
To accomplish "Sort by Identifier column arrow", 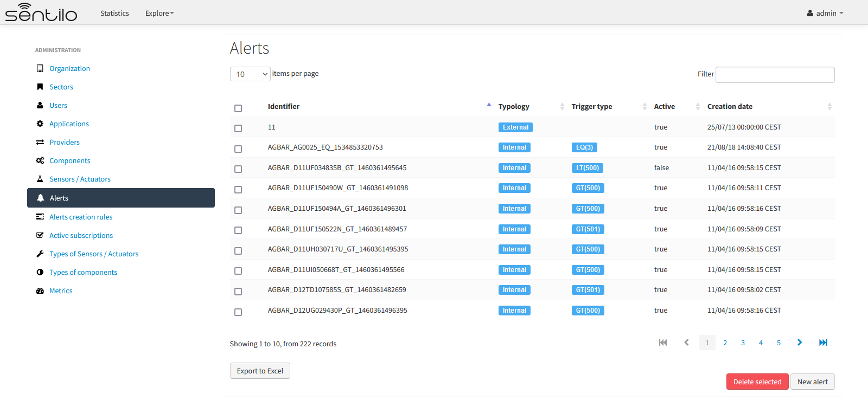I will [489, 105].
